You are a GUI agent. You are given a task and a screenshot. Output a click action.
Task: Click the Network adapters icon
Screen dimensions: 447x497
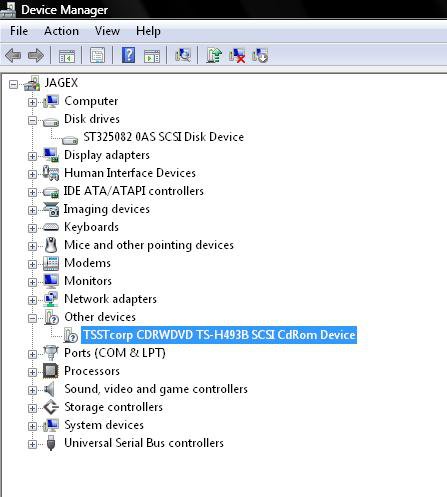point(51,299)
